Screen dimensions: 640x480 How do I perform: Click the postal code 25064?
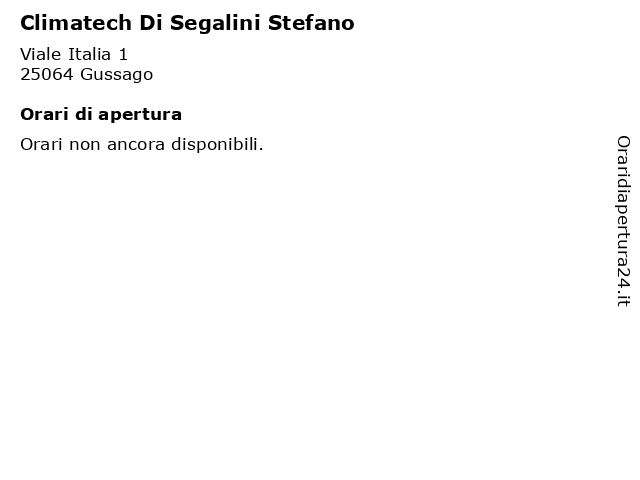(47, 75)
